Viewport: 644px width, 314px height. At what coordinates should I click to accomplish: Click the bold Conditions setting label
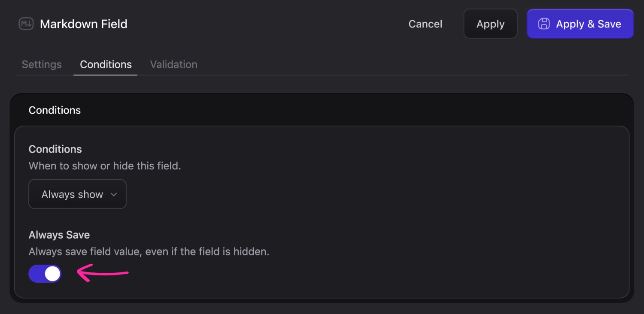coord(55,149)
